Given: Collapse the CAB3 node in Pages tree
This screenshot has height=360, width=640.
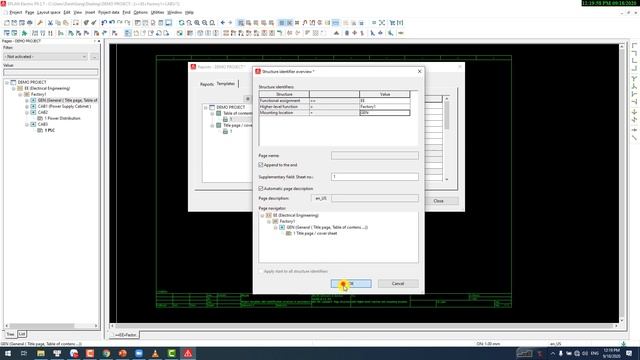Looking at the screenshot, I should pyautogui.click(x=27, y=124).
